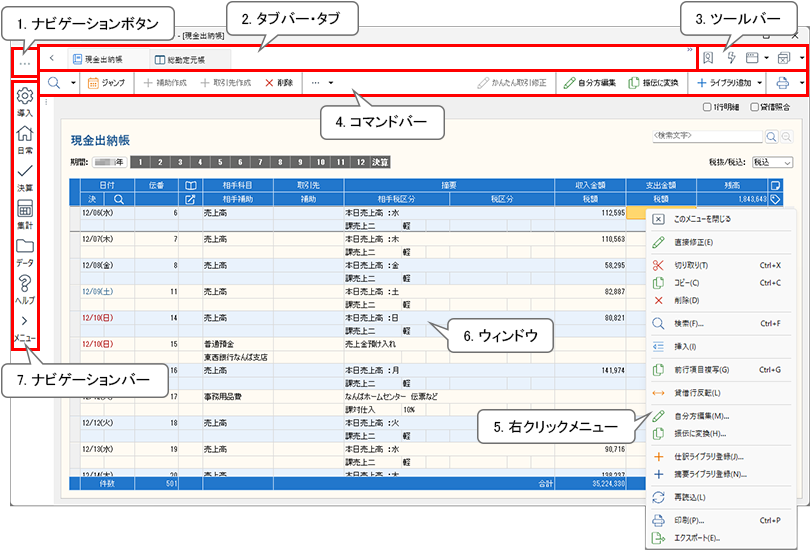Screen dimensions: 810x550
Task: Choose 検索(F)... in the context menu
Action: click(x=719, y=324)
